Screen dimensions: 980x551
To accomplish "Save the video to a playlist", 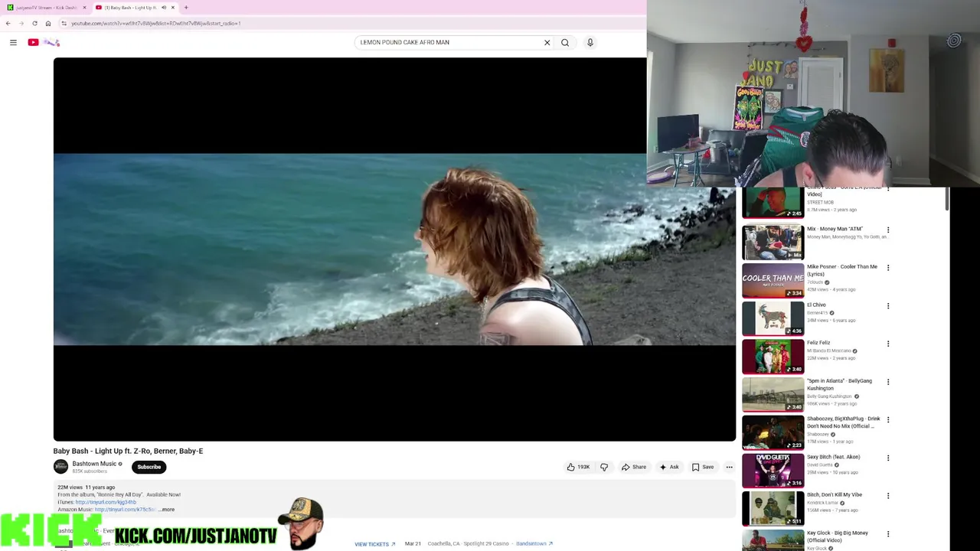I will pos(703,467).
